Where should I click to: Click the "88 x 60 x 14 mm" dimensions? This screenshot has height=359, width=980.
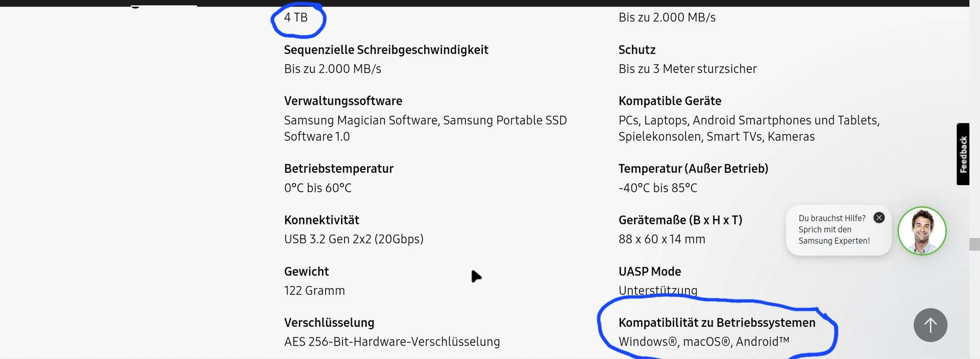tap(661, 239)
